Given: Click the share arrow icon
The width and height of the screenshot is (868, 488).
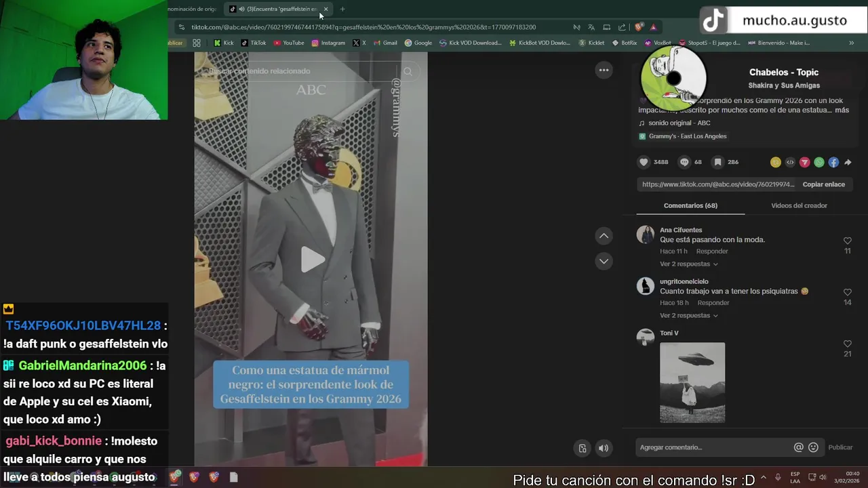Looking at the screenshot, I should [848, 162].
